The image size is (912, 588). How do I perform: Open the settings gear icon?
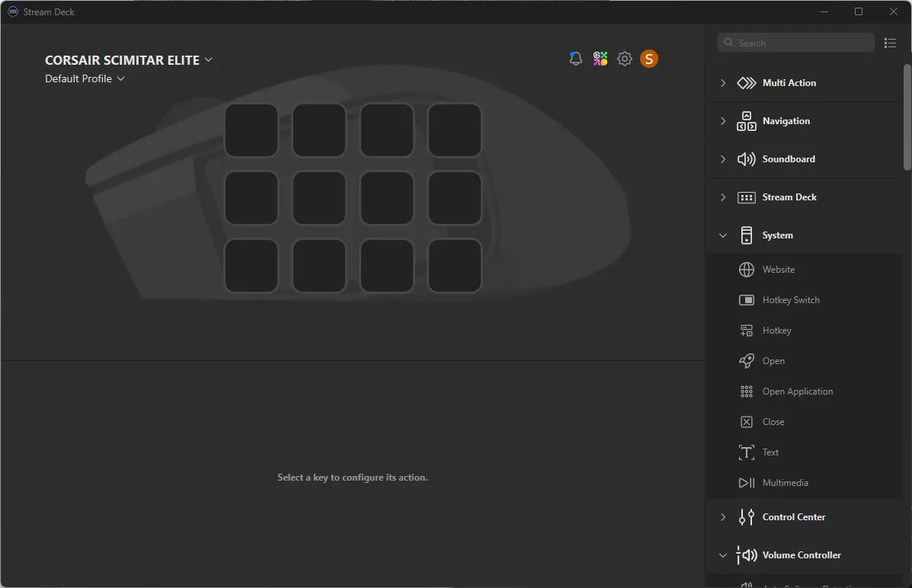tap(625, 59)
